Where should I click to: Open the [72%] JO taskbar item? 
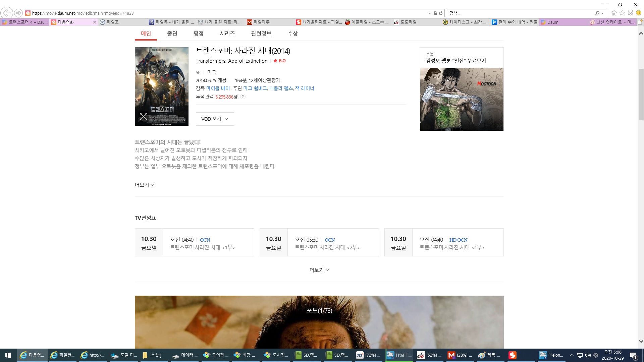point(368,355)
